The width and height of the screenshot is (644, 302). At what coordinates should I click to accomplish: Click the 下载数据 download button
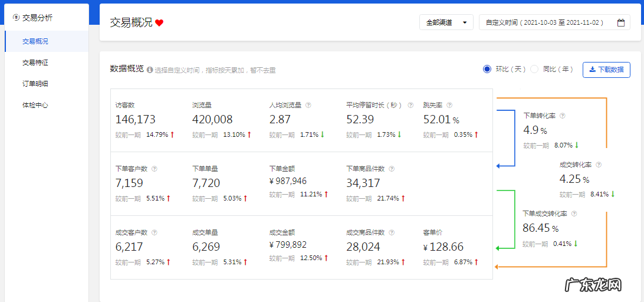[x=606, y=70]
